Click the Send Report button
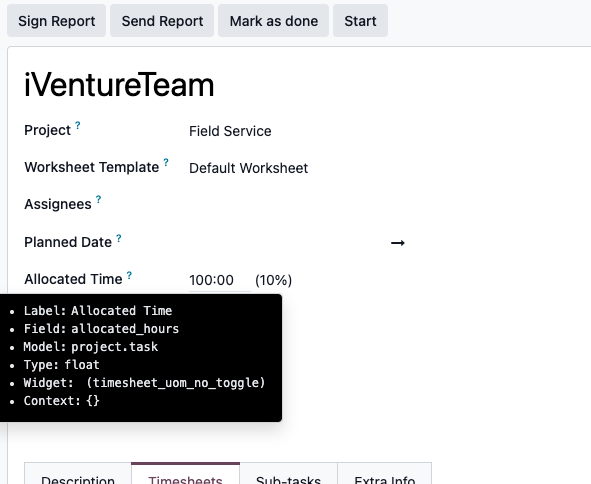 pyautogui.click(x=162, y=21)
